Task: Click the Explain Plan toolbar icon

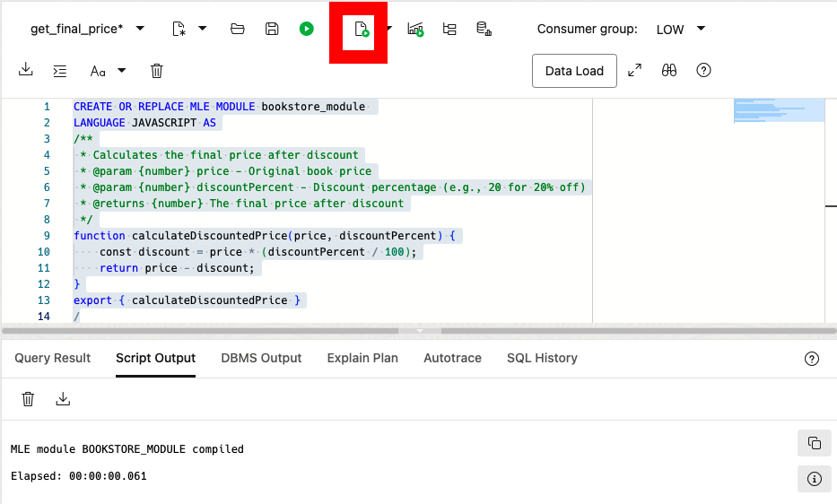Action: [449, 29]
